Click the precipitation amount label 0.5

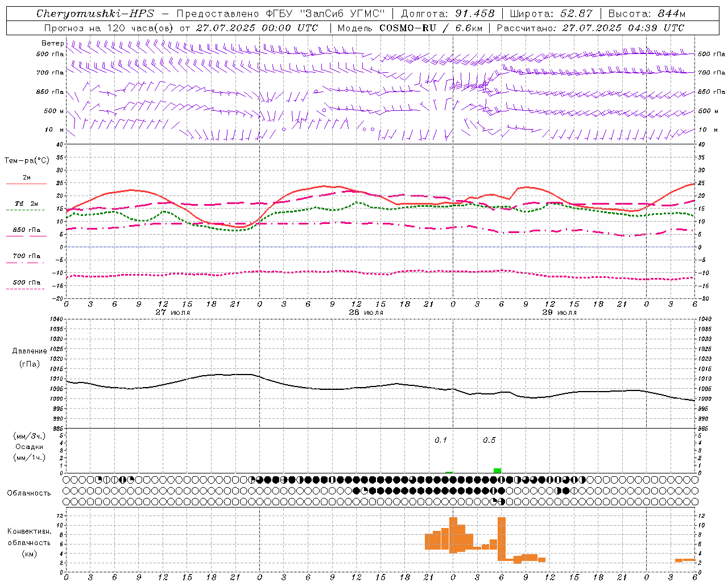[489, 440]
